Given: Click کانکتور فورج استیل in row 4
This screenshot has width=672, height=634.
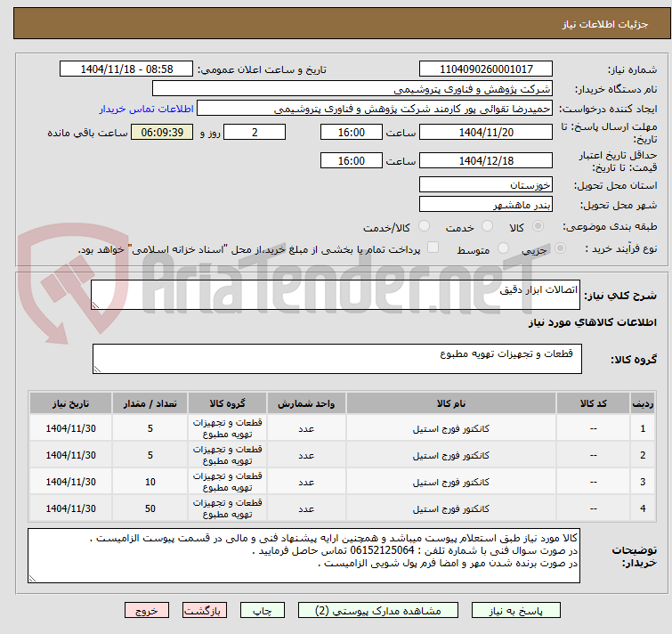Looking at the screenshot, I should 451,508.
